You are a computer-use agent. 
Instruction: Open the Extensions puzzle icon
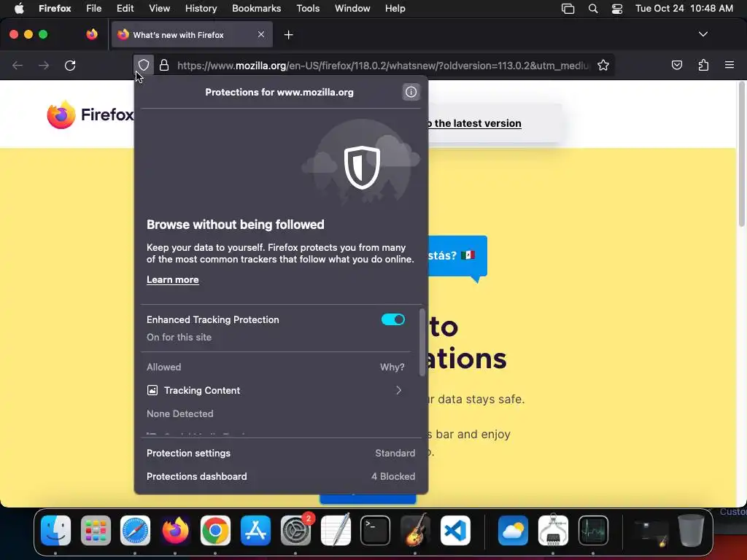[703, 65]
